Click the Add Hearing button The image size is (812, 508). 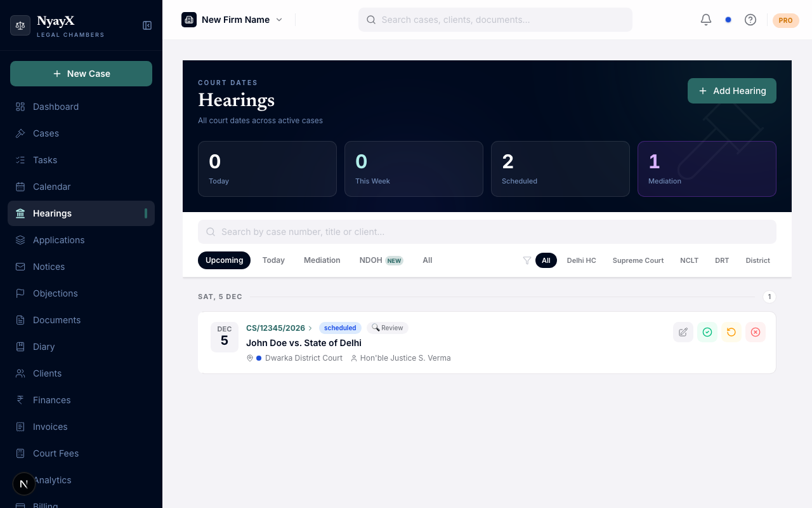click(x=731, y=91)
